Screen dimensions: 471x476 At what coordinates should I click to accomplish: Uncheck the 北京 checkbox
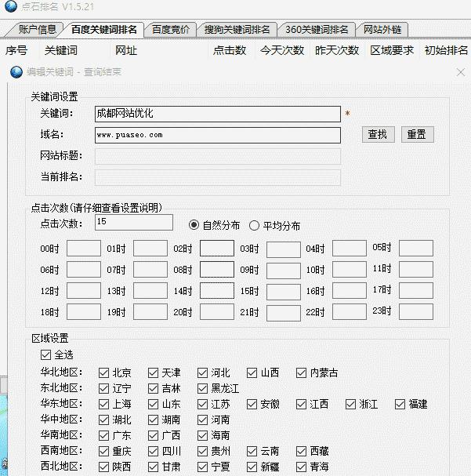point(103,372)
